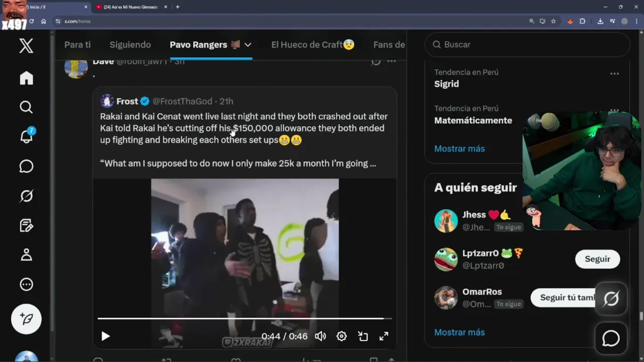Click the X logo in sidebar
Screen dimensions: 644x362
26,46
